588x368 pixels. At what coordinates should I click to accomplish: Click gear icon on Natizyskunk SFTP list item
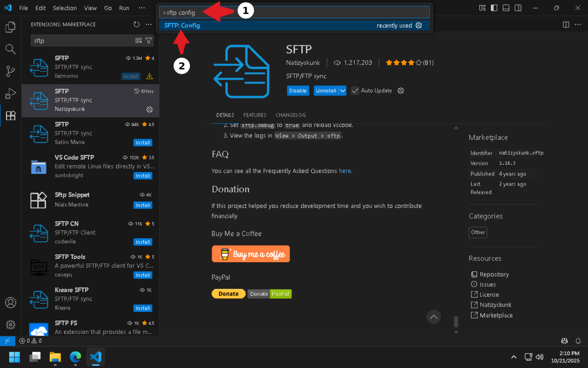[x=149, y=109]
